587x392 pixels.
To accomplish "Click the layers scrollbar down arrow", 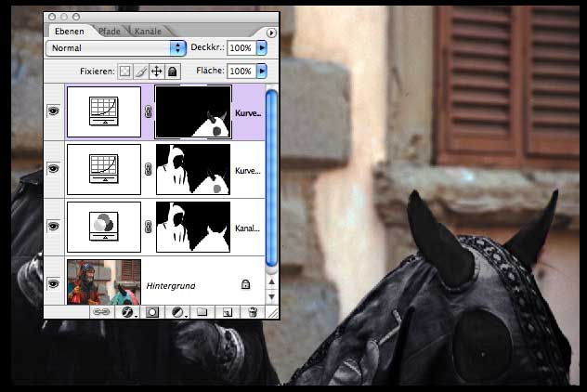I will [272, 296].
